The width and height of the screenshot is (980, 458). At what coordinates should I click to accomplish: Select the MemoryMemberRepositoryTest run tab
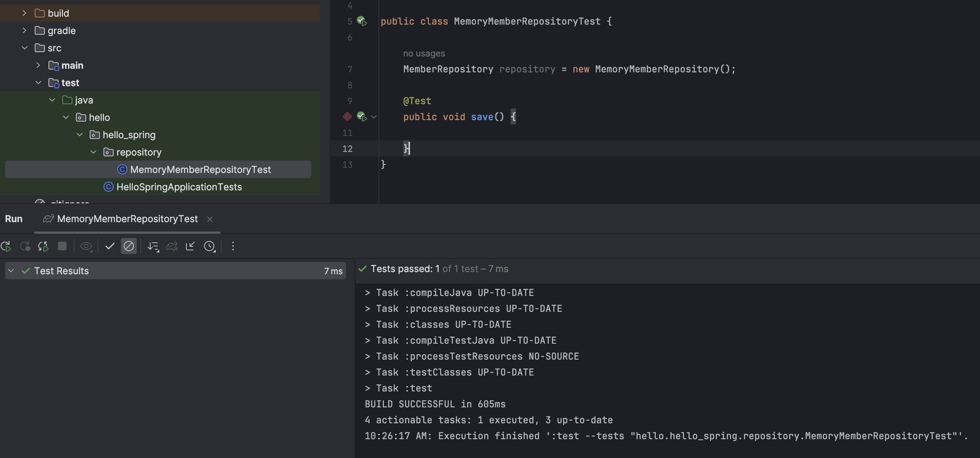127,219
